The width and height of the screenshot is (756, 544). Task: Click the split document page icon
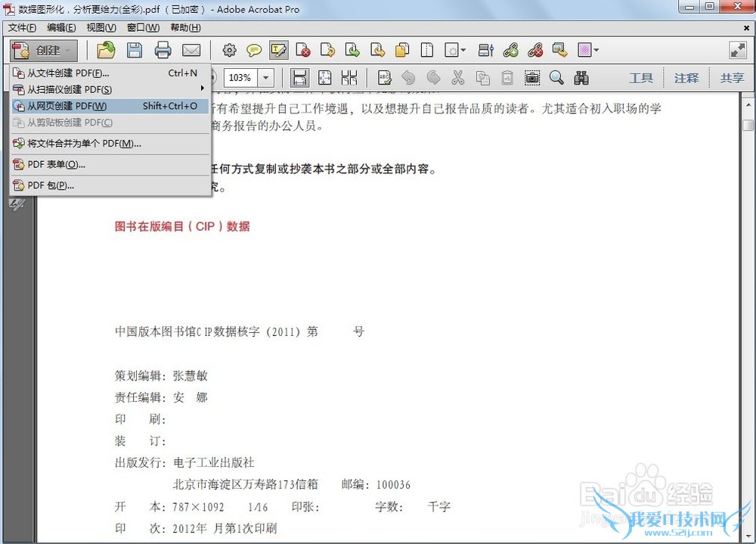(x=427, y=50)
